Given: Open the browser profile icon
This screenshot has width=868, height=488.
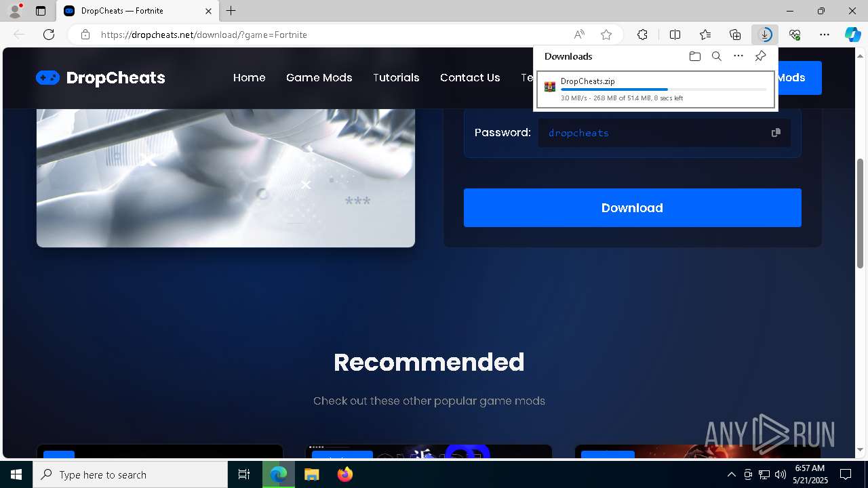Looking at the screenshot, I should (x=15, y=11).
